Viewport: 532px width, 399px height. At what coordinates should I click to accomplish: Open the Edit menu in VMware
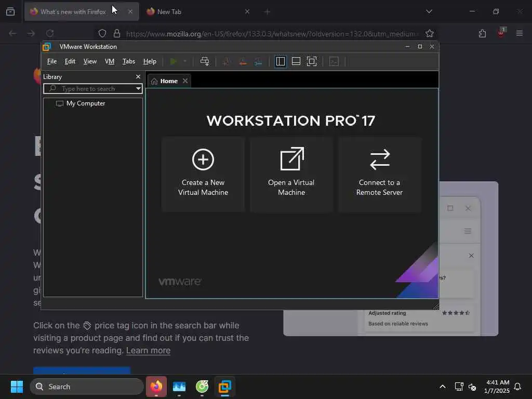[70, 61]
